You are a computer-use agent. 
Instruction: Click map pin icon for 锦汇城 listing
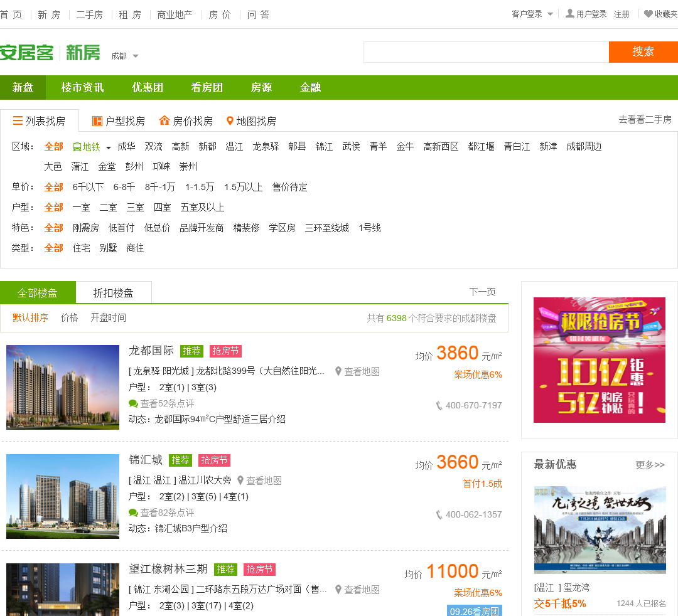(x=240, y=480)
